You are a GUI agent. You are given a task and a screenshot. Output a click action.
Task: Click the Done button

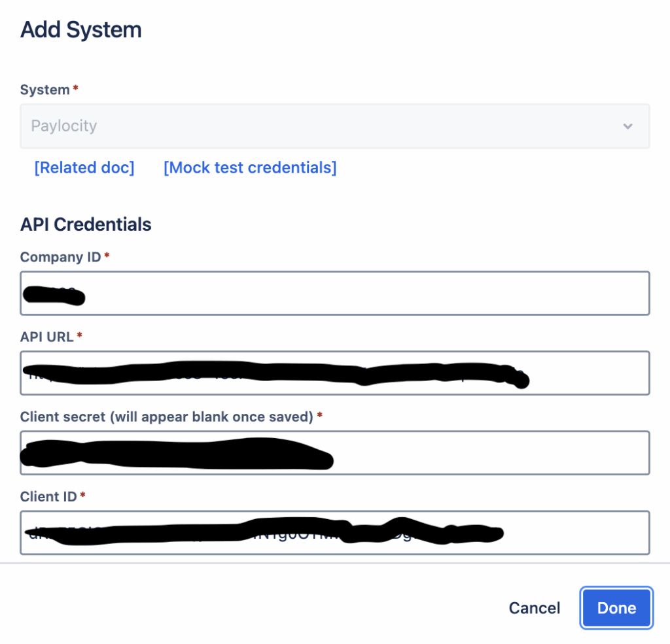click(x=616, y=607)
